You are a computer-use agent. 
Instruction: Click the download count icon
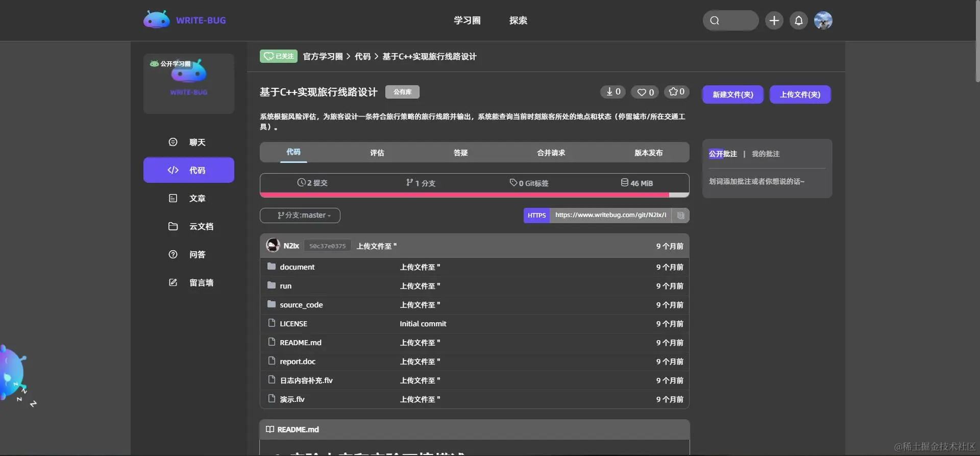click(613, 92)
